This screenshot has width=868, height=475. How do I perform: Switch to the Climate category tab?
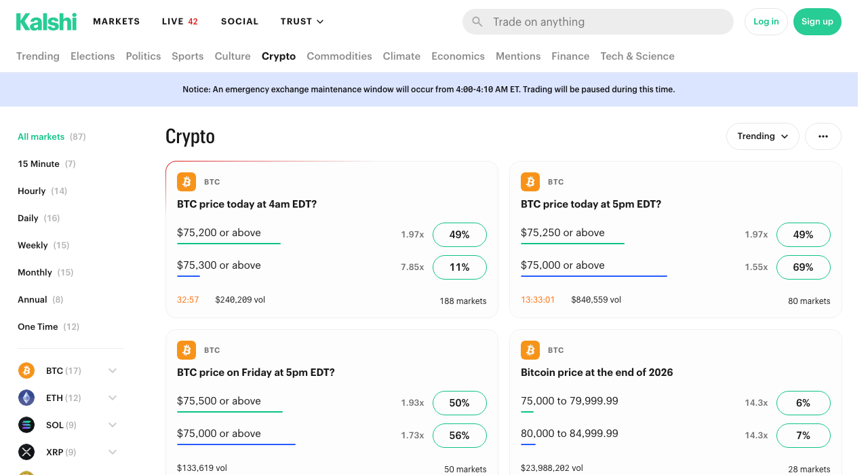tap(401, 56)
